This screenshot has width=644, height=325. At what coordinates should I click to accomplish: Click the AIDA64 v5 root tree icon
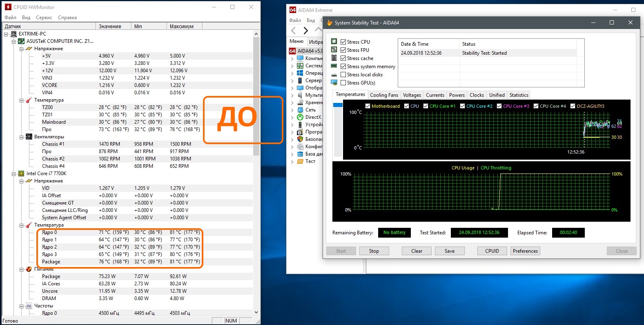[x=292, y=51]
